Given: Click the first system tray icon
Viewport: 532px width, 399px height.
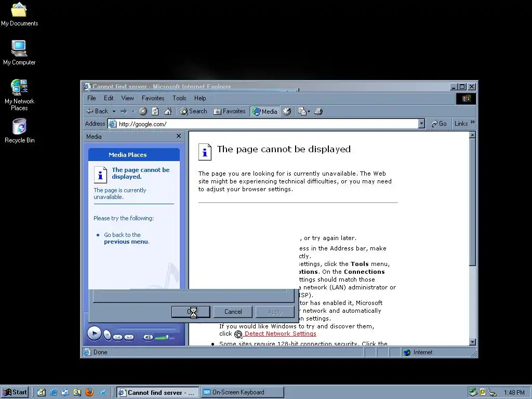Looking at the screenshot, I should coord(473,392).
